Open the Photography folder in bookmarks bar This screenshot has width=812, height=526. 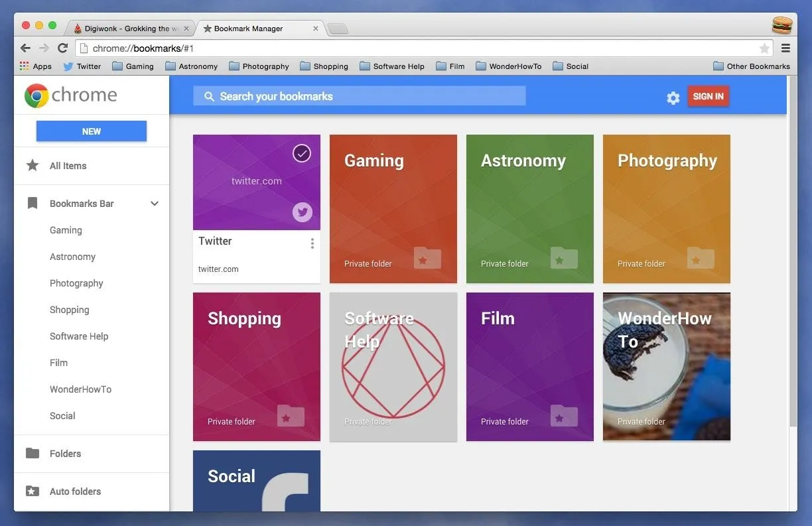point(259,66)
